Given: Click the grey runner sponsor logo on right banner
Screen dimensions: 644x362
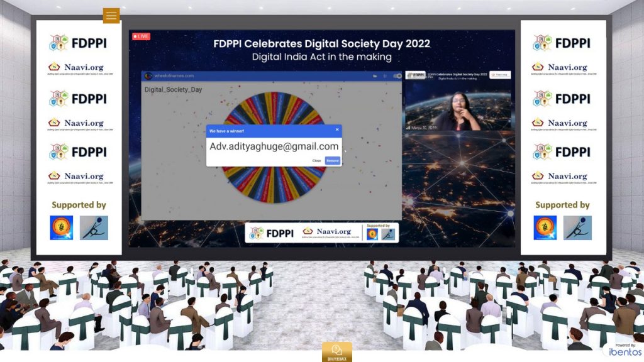Looking at the screenshot, I should click(x=577, y=228).
